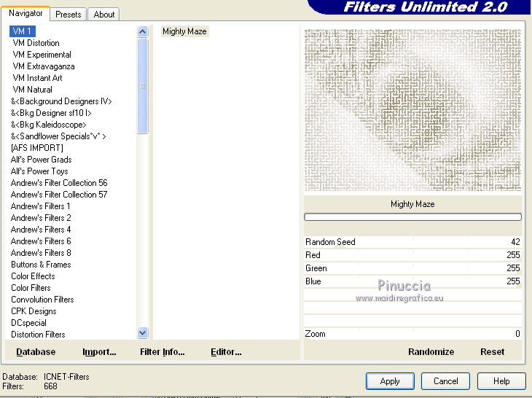Choose the Mighty Maze filter
Screen dimensions: 532x398
point(184,31)
